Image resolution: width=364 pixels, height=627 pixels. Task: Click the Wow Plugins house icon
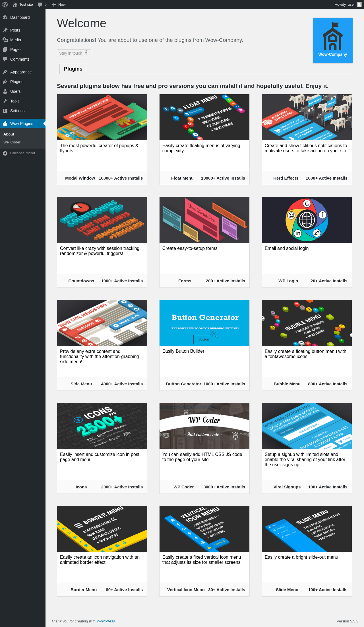(x=5, y=124)
